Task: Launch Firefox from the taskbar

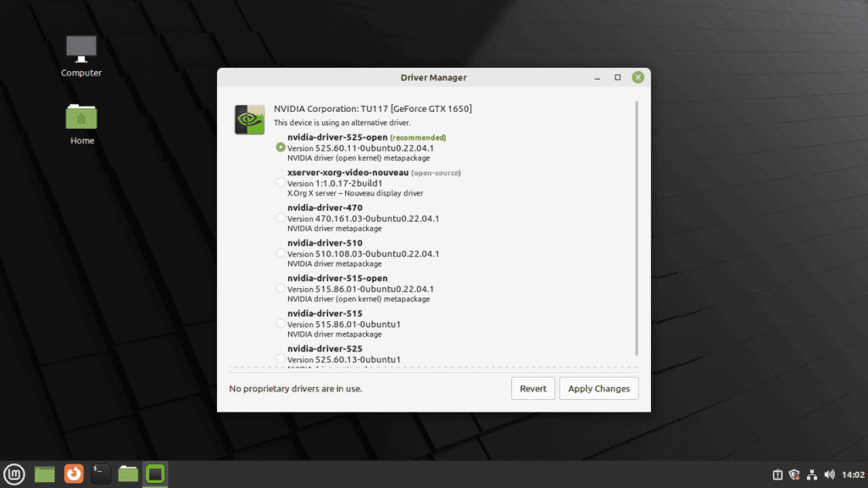Action: tap(74, 474)
